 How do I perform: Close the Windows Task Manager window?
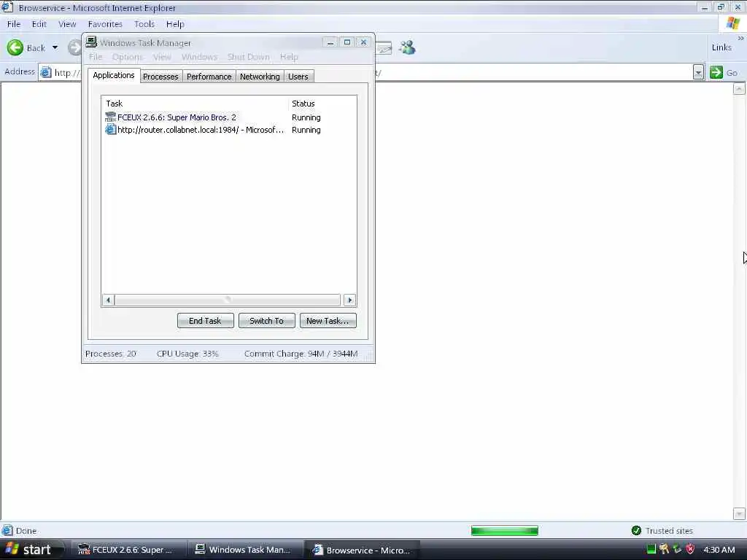(363, 42)
